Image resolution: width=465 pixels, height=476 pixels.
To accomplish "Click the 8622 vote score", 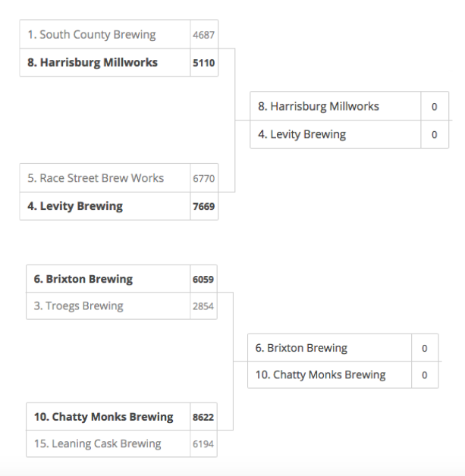I will pos(203,417).
